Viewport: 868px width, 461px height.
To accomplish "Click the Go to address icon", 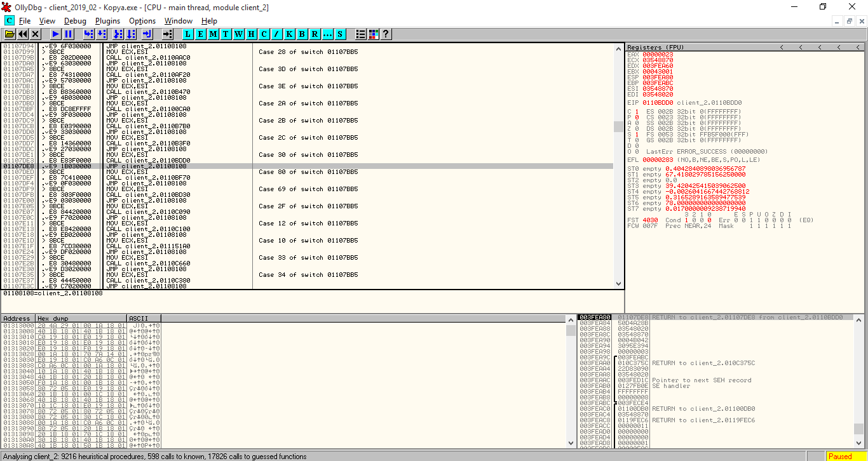I will [167, 34].
